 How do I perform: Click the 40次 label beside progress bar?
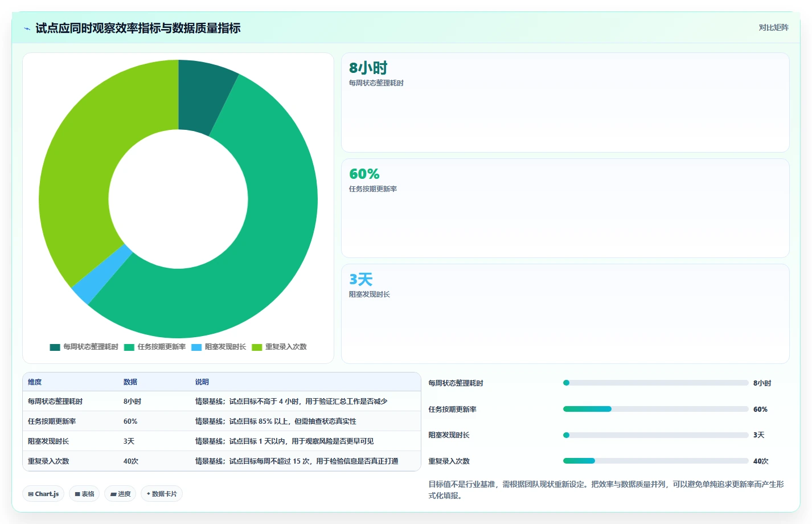tap(761, 461)
